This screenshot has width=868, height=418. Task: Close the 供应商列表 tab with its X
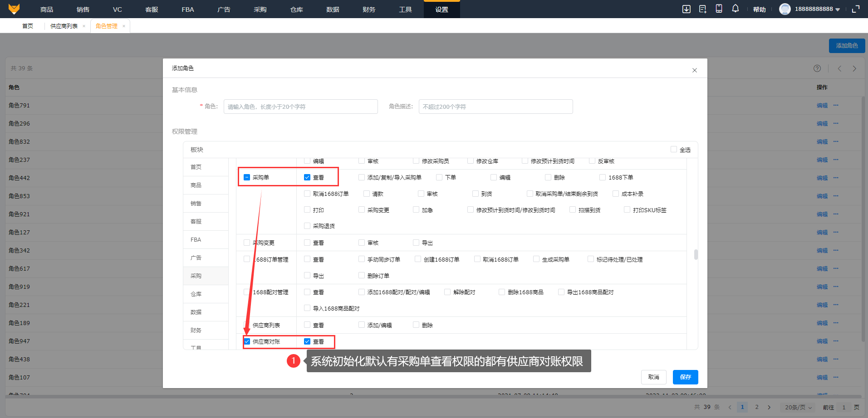(84, 26)
